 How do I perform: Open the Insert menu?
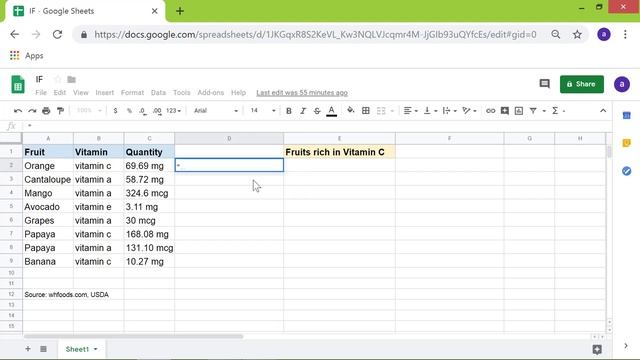pyautogui.click(x=104, y=93)
